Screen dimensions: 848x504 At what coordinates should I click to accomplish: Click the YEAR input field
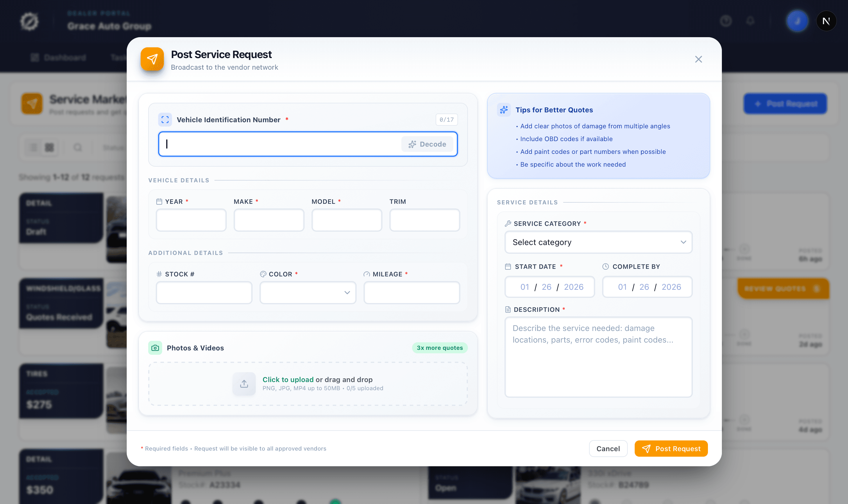click(191, 220)
